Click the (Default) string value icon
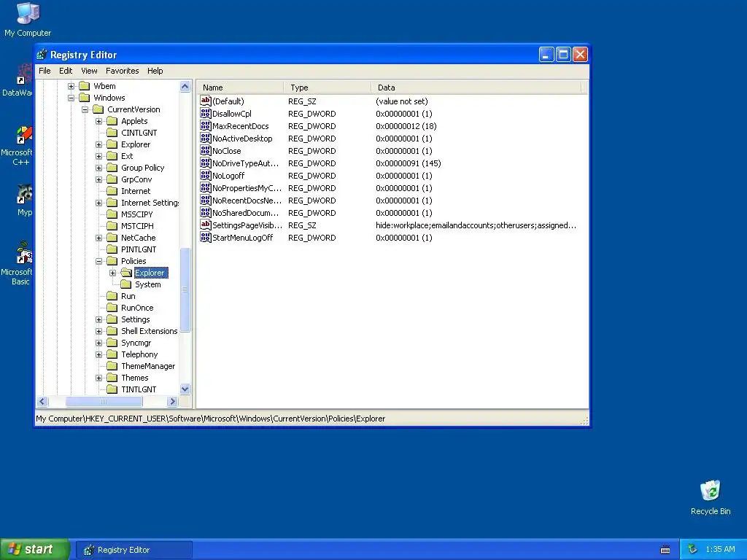747x560 pixels. (205, 101)
